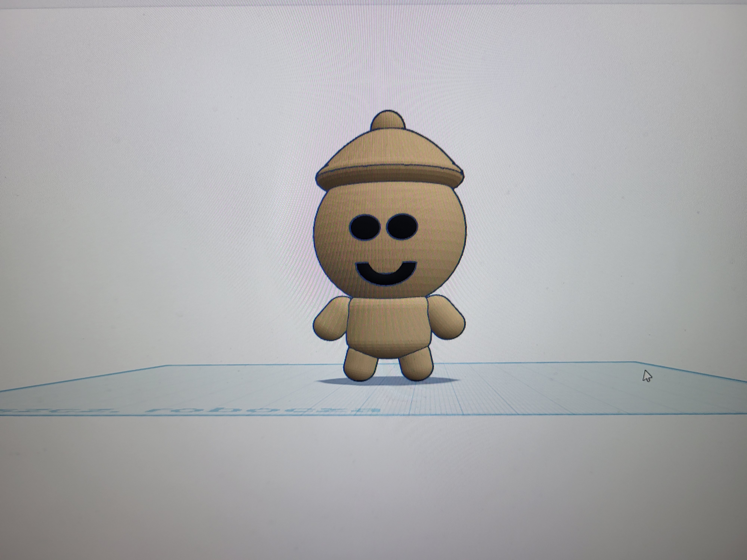The width and height of the screenshot is (747, 560).
Task: Select the arm on the left side
Action: pyautogui.click(x=331, y=318)
